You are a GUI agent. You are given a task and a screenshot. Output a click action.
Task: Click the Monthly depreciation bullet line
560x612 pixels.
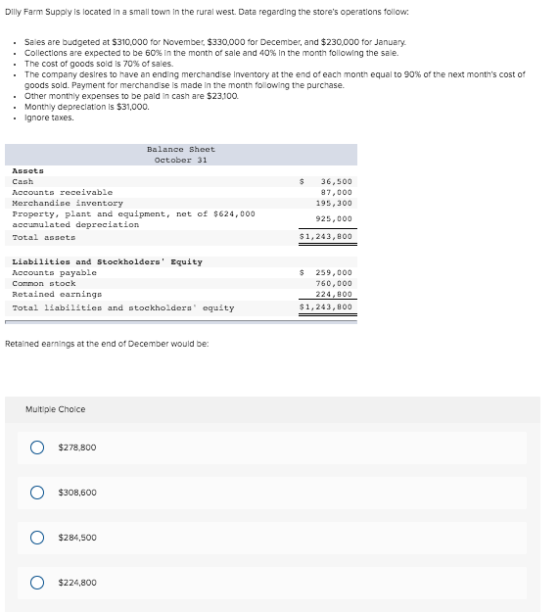(87, 107)
